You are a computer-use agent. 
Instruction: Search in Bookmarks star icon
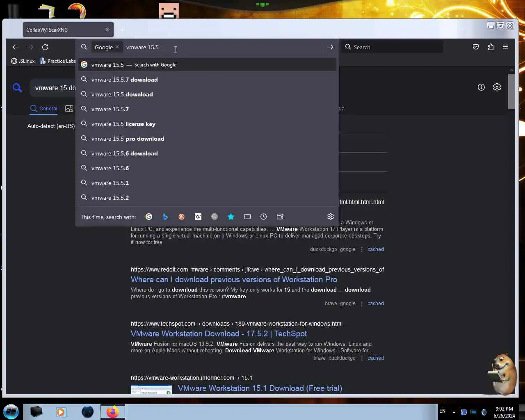click(x=231, y=217)
